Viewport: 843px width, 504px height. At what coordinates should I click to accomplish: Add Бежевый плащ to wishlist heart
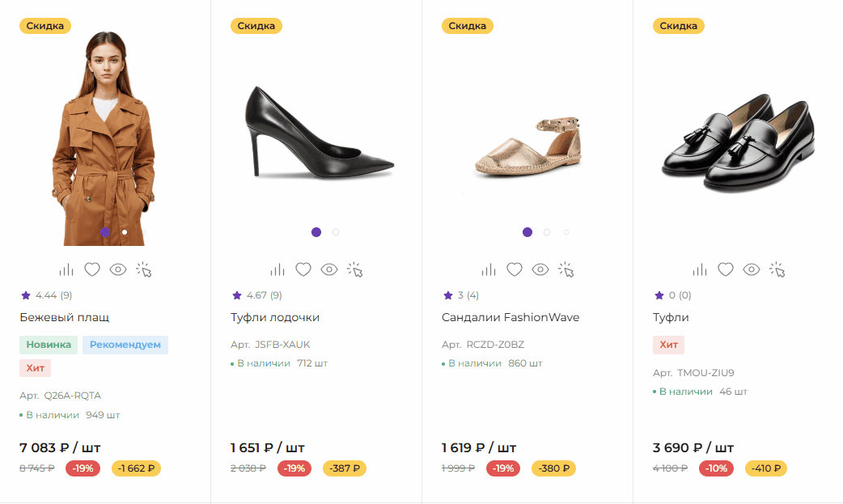click(92, 269)
